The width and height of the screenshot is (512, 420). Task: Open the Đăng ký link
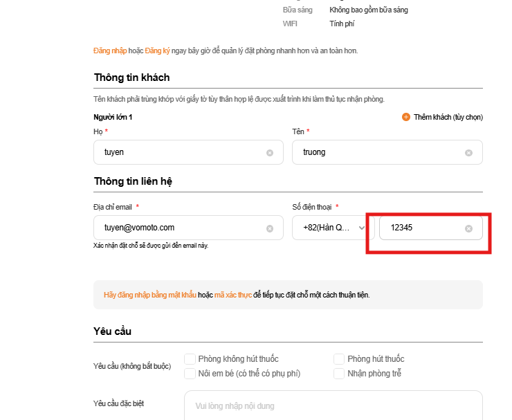tap(157, 51)
